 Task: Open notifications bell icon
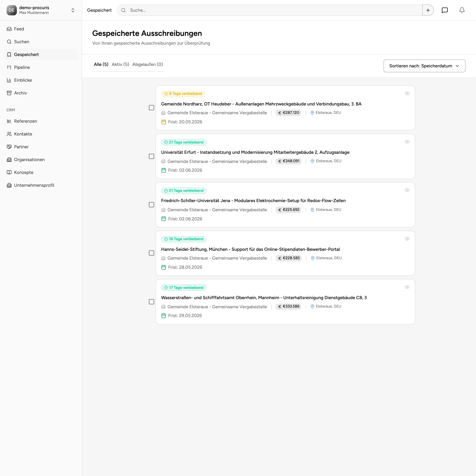462,10
